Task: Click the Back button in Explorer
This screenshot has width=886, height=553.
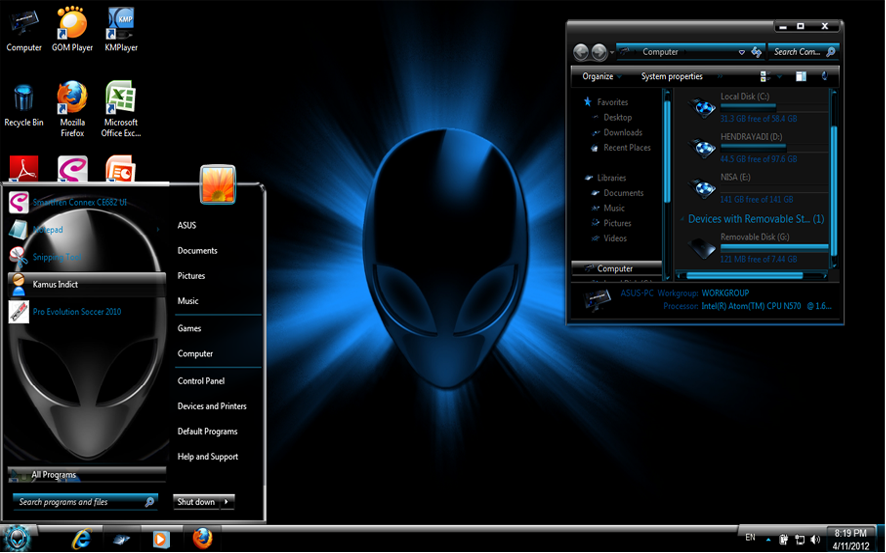Action: coord(581,52)
